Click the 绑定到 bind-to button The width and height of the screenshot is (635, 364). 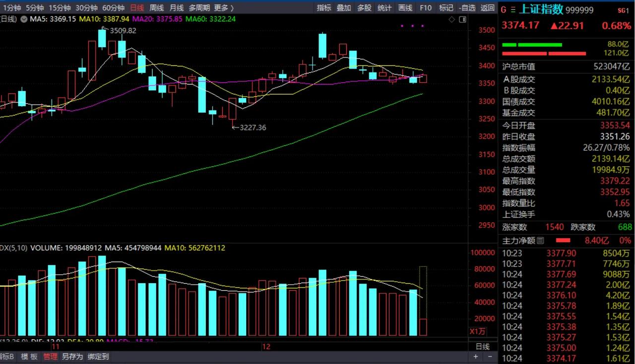(x=98, y=357)
